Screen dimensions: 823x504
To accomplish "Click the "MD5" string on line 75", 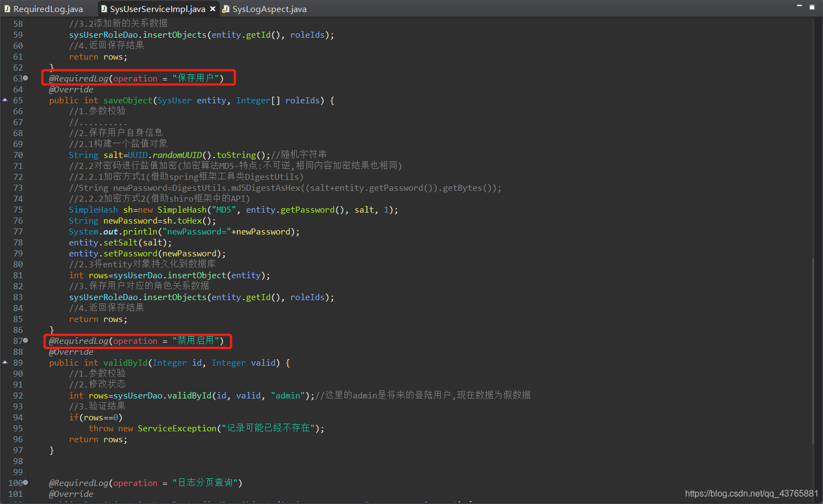I will click(224, 210).
